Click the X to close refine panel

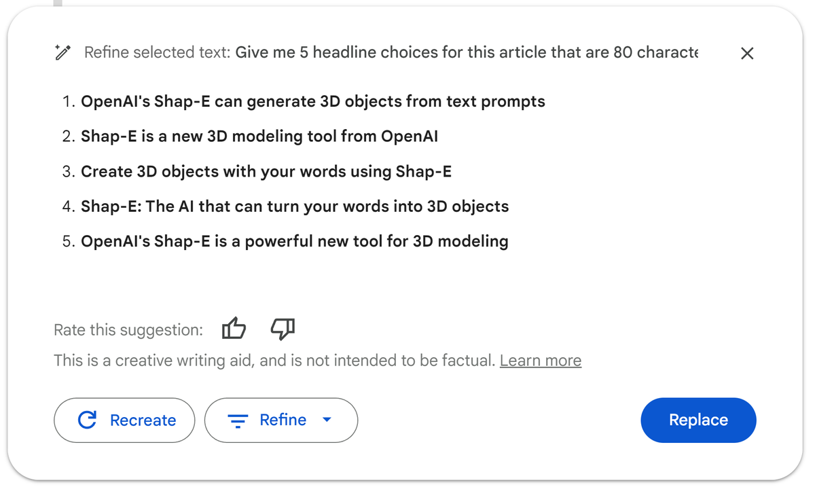click(747, 53)
